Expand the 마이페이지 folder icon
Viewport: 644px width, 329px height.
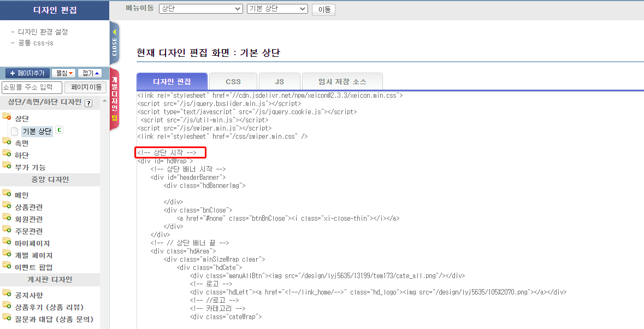coord(7,241)
